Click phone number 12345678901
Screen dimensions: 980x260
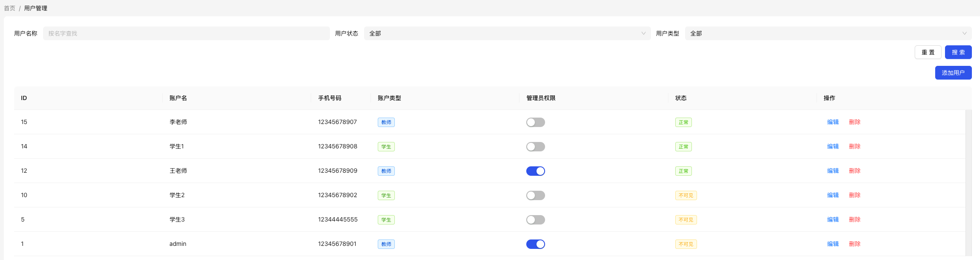[x=337, y=244]
